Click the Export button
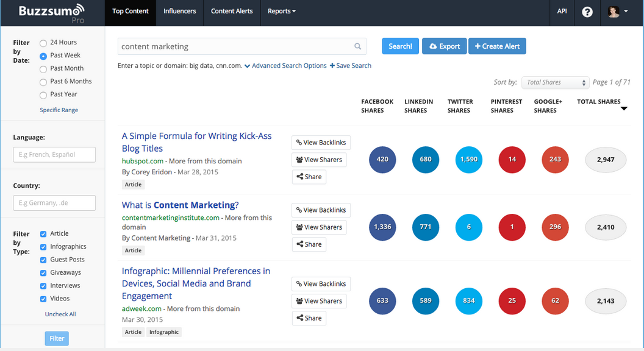This screenshot has width=644, height=351. click(445, 46)
